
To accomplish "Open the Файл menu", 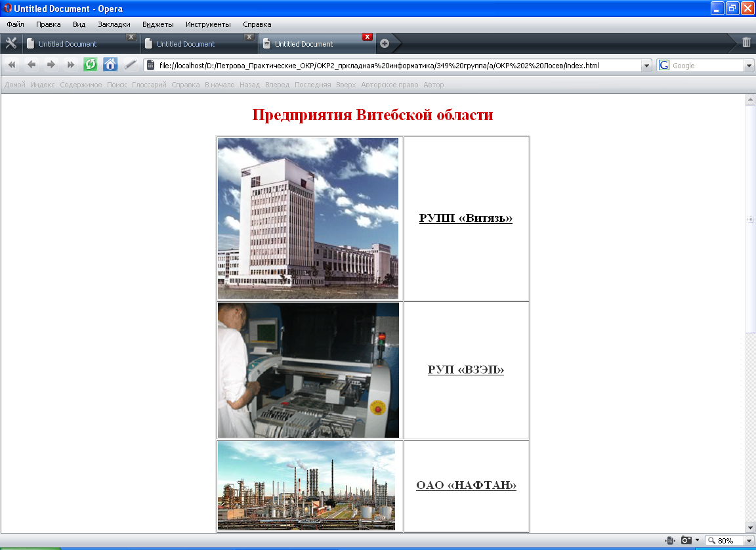I will [x=16, y=24].
